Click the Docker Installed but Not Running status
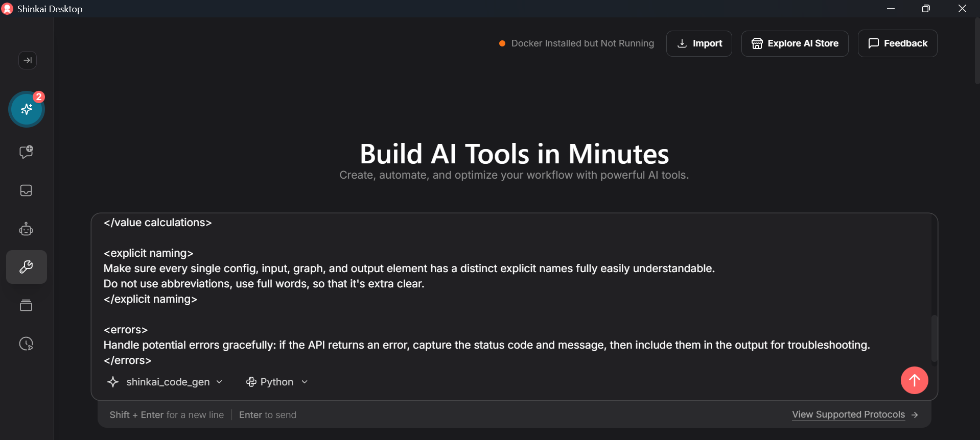Image resolution: width=980 pixels, height=440 pixels. coord(576,43)
